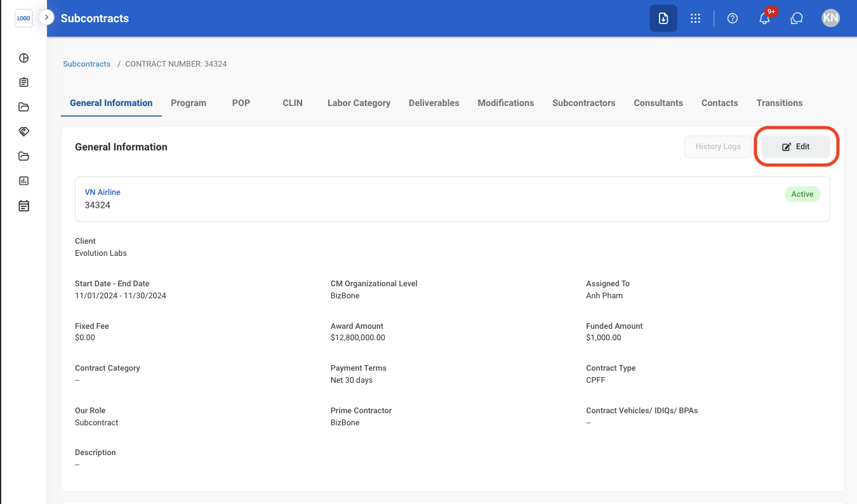Open the chat messages icon
This screenshot has height=504, width=857.
coord(797,18)
